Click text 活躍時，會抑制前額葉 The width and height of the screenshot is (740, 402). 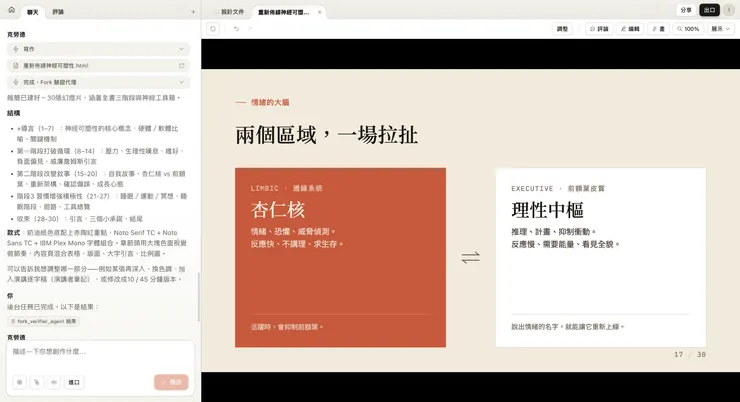(x=287, y=327)
